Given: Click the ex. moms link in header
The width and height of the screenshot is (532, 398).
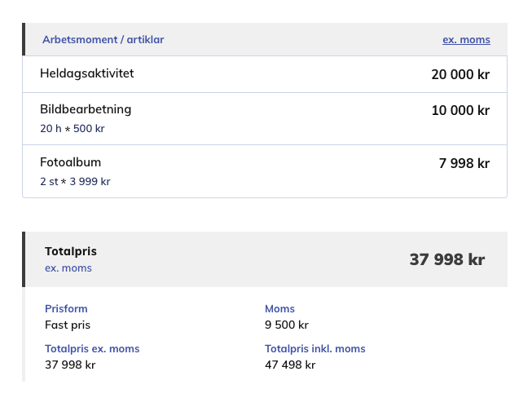Looking at the screenshot, I should tap(466, 40).
